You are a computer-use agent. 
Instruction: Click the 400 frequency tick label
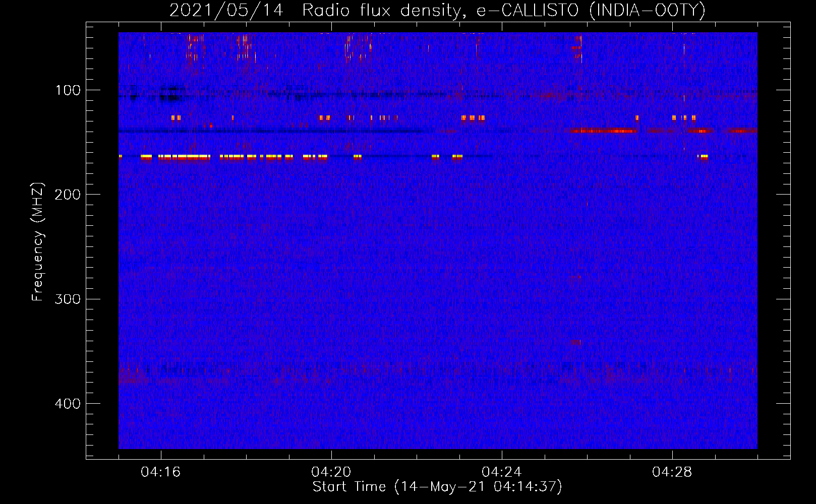click(68, 404)
